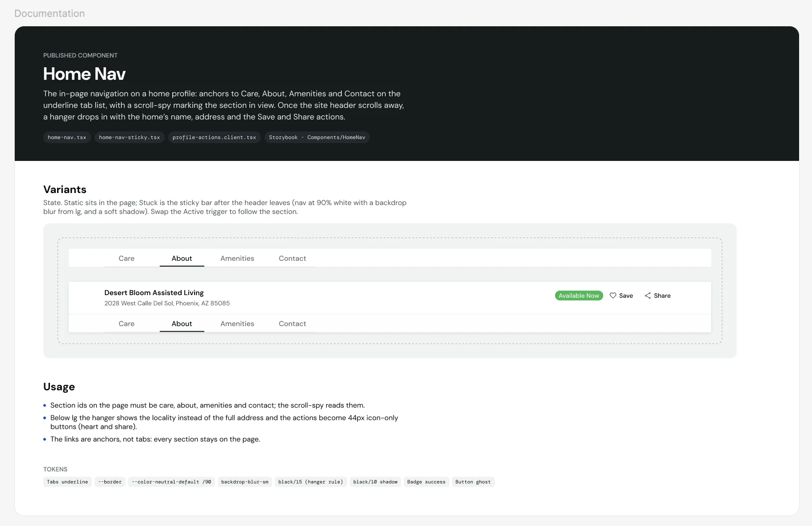Image resolution: width=812 pixels, height=526 pixels.
Task: Select the Care tab in static nav
Action: click(127, 258)
